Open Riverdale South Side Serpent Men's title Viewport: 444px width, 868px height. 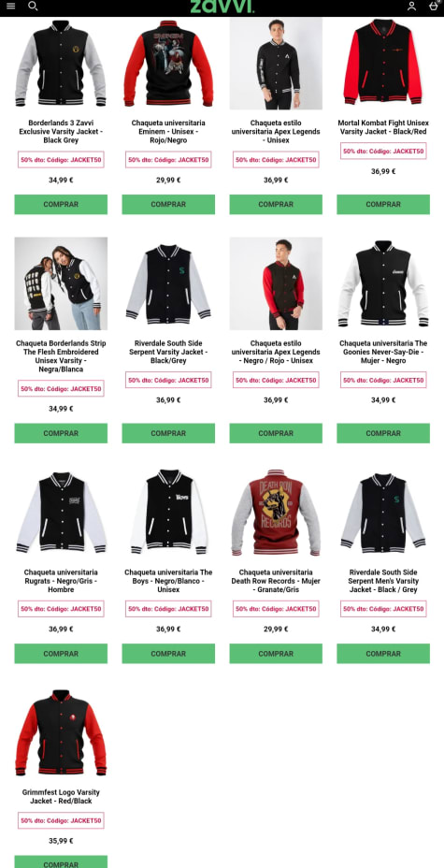tap(383, 581)
